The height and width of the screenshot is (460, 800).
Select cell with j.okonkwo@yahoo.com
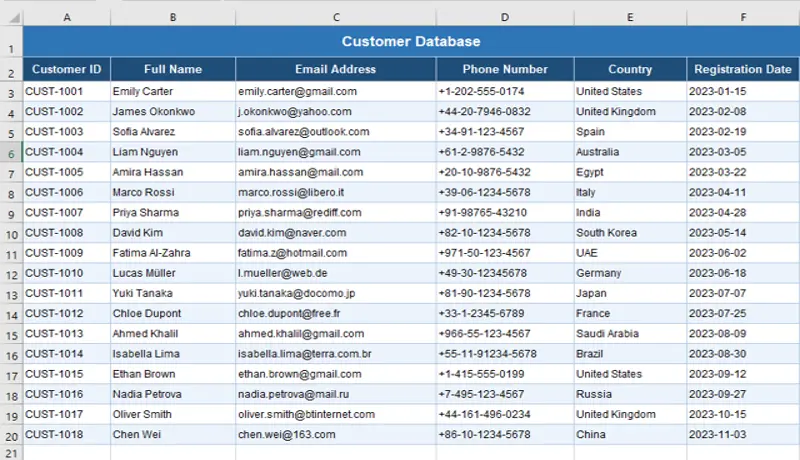click(336, 112)
